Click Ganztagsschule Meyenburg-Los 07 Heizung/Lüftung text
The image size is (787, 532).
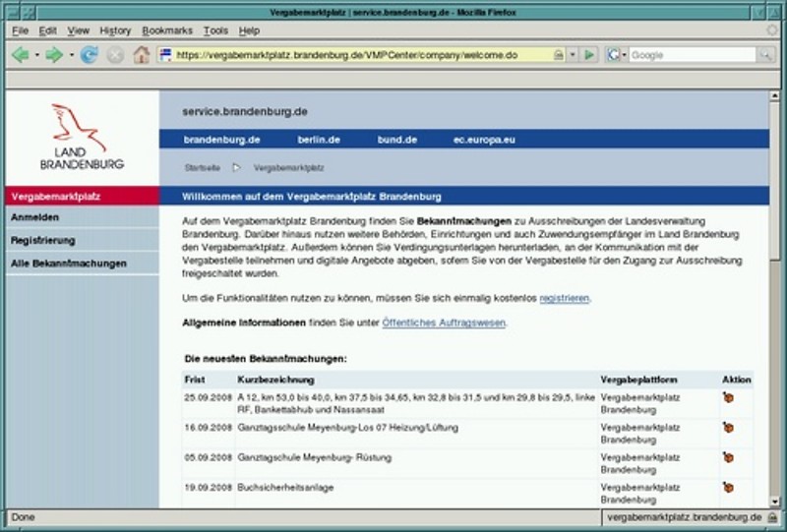coord(348,428)
